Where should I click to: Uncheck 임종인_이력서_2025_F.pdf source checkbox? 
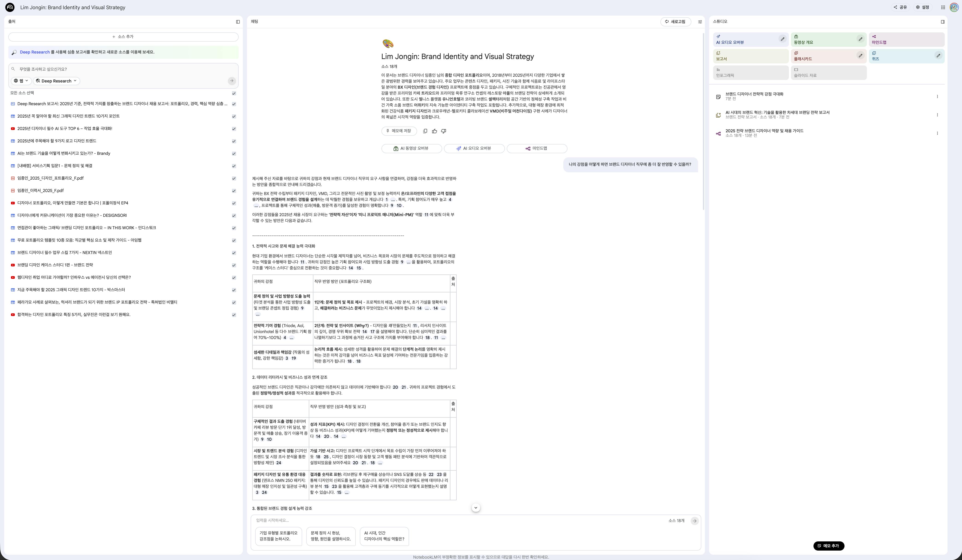(x=234, y=191)
